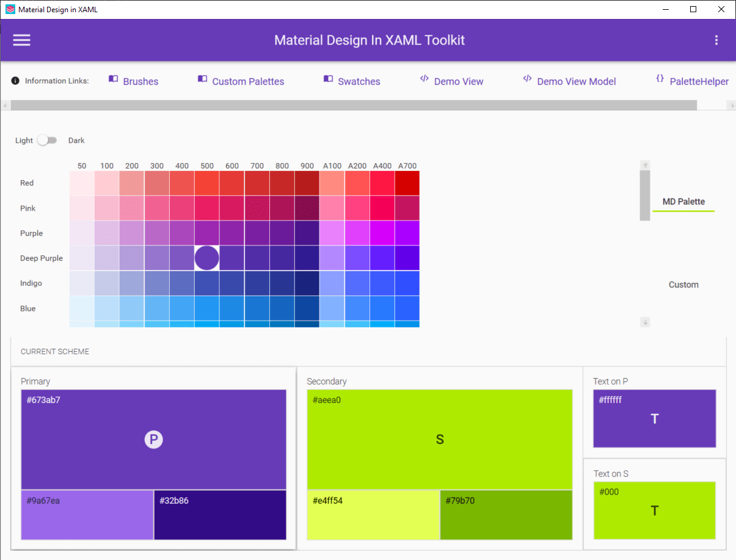
Task: Click the Dark label beside the switch
Action: 76,140
